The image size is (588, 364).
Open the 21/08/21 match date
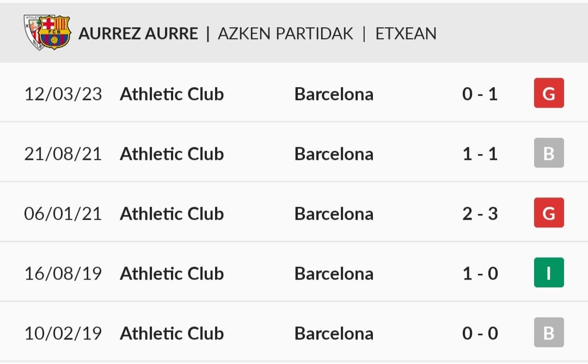coord(63,153)
